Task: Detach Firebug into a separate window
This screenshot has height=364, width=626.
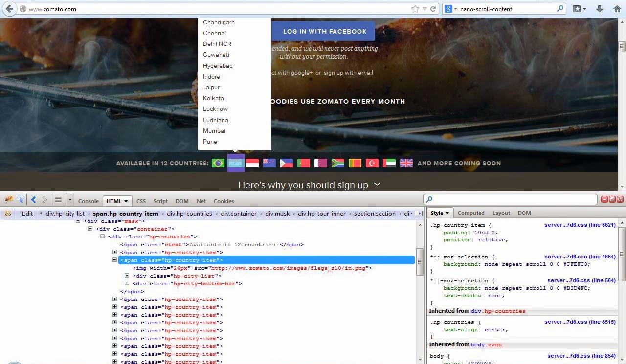Action: point(612,199)
